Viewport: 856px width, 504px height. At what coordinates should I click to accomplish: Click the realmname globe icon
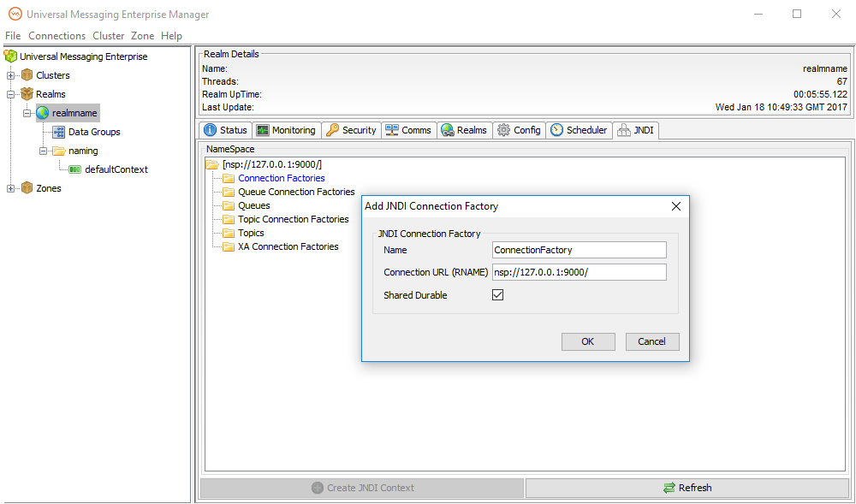click(x=43, y=113)
